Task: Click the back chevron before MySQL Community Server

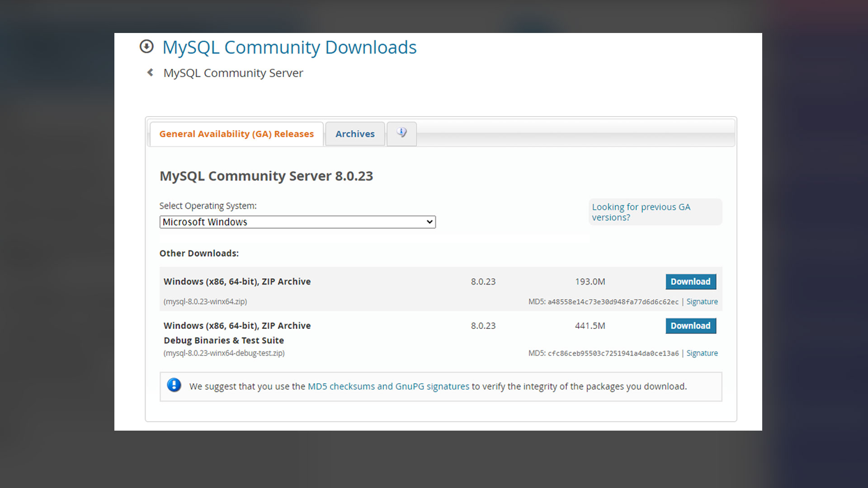Action: [150, 72]
